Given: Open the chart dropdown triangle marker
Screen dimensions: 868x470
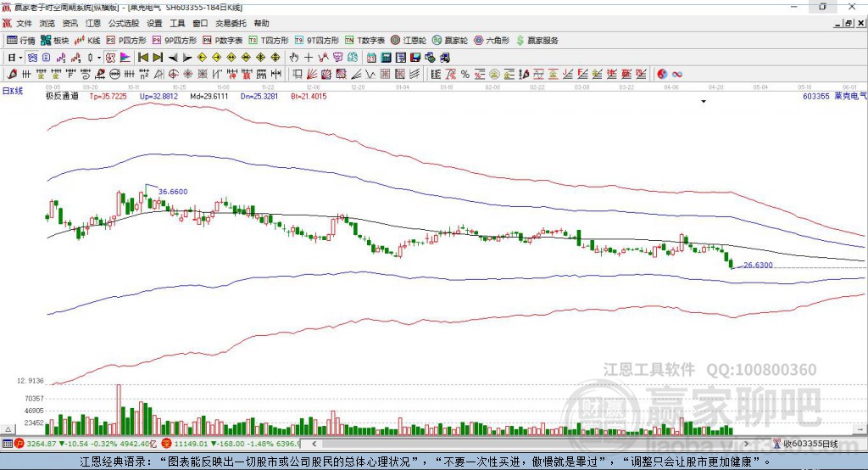Looking at the screenshot, I should (x=704, y=102).
